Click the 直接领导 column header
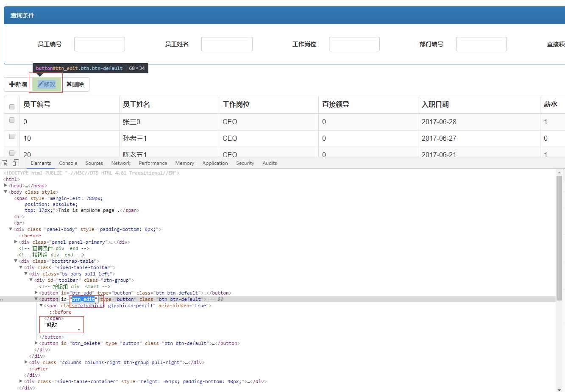Image resolution: width=565 pixels, height=392 pixels. [368, 105]
